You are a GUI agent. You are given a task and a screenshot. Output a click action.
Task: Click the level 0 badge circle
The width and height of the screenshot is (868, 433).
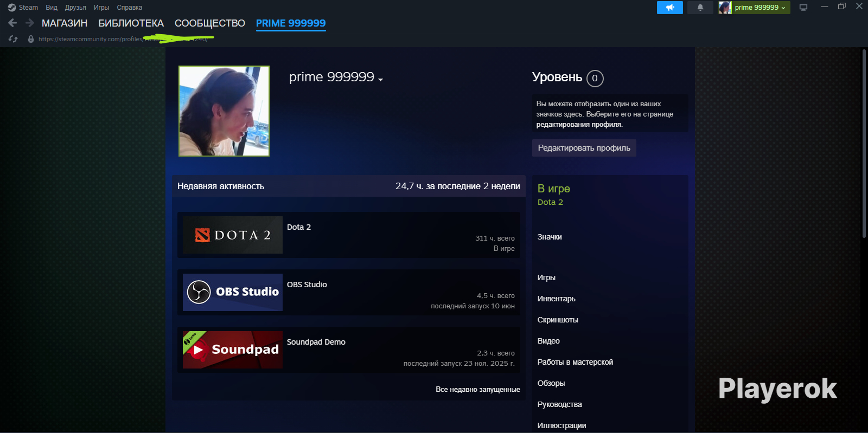pyautogui.click(x=595, y=78)
